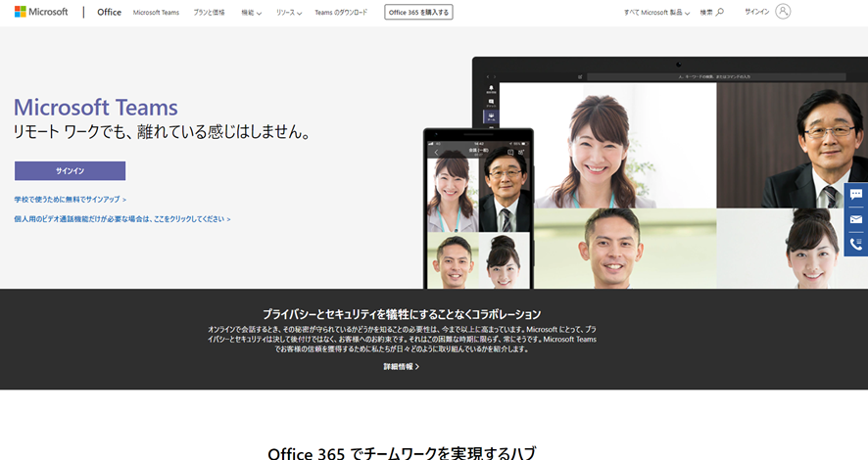
Task: Click the 検索 magnifier icon
Action: tap(719, 12)
